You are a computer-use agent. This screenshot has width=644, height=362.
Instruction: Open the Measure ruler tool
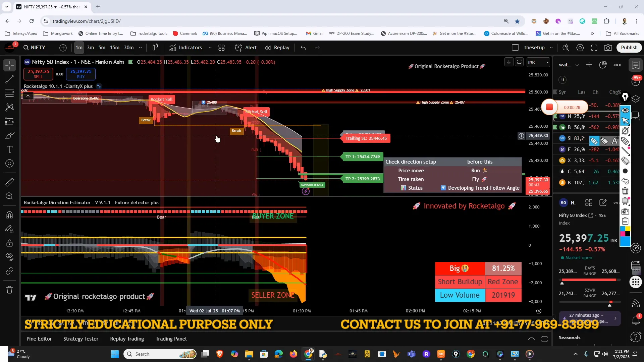10,182
